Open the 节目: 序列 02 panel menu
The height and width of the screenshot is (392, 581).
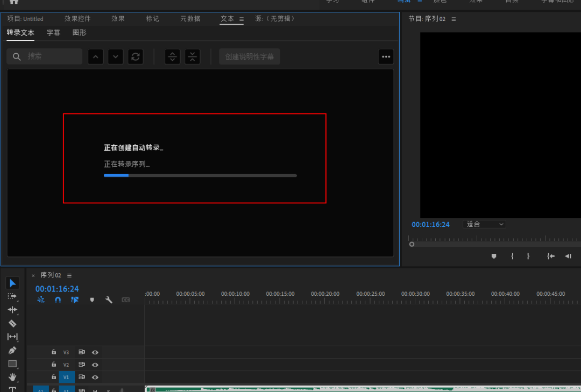(x=454, y=19)
